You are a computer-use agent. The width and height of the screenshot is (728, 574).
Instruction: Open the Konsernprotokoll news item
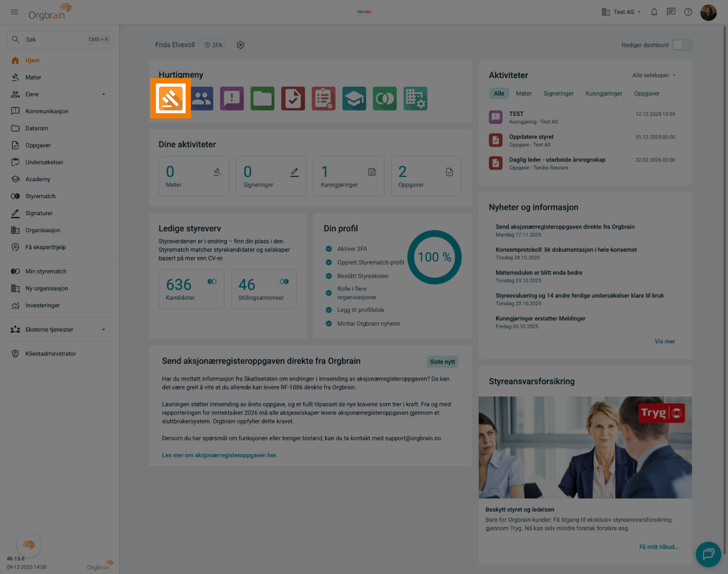click(566, 254)
